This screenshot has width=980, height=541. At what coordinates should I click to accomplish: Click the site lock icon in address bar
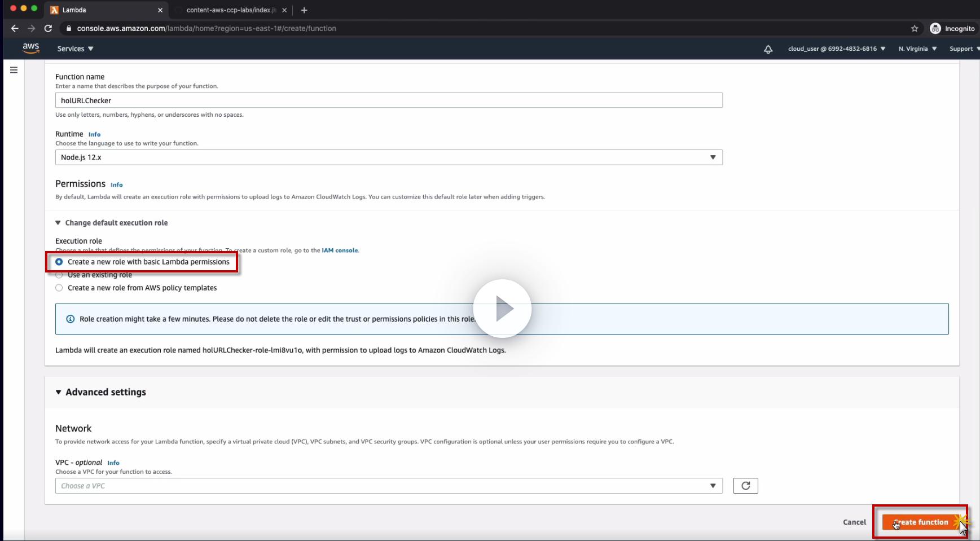pos(69,28)
